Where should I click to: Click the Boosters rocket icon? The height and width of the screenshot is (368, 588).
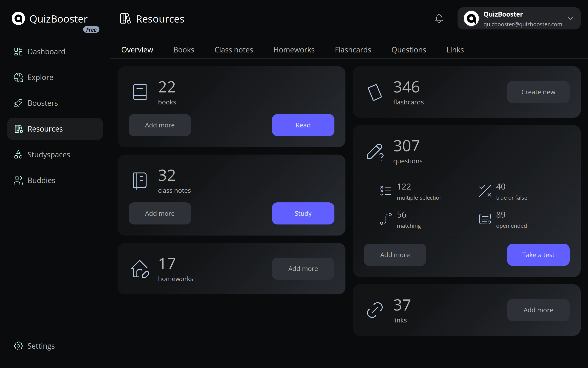[18, 103]
